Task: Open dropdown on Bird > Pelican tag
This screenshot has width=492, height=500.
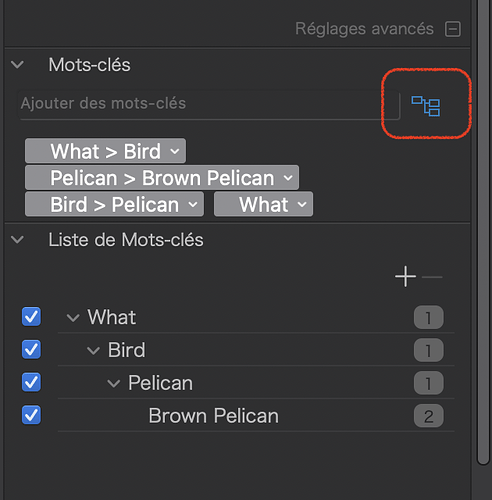Action: [x=193, y=204]
